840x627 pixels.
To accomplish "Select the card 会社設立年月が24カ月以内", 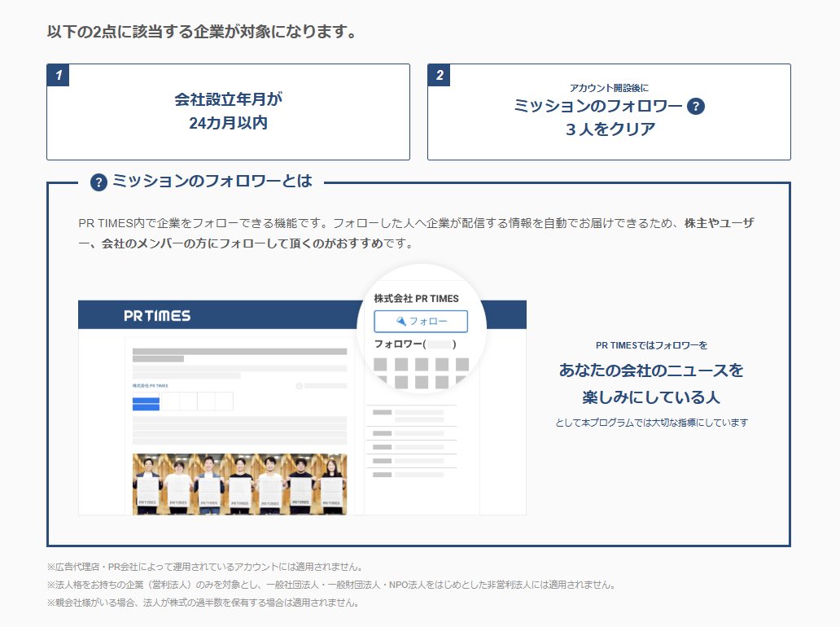I will [228, 112].
